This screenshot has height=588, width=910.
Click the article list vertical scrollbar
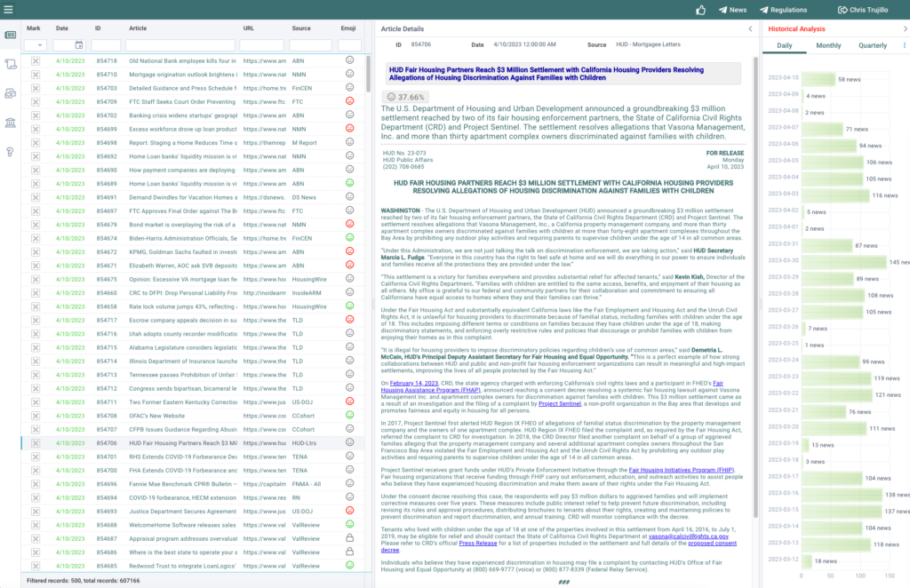(368, 74)
